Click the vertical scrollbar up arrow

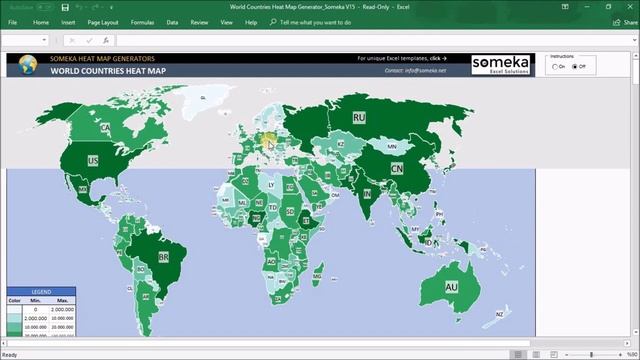click(x=636, y=55)
